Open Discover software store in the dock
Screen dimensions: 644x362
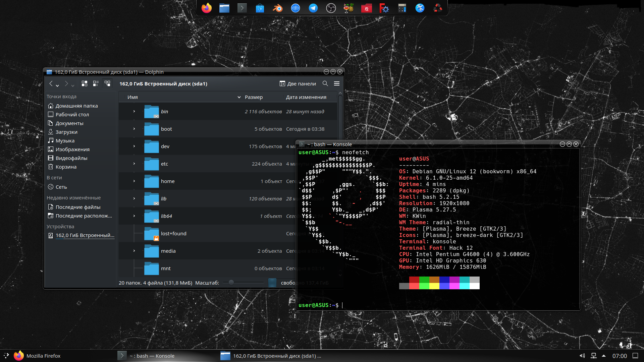(260, 8)
